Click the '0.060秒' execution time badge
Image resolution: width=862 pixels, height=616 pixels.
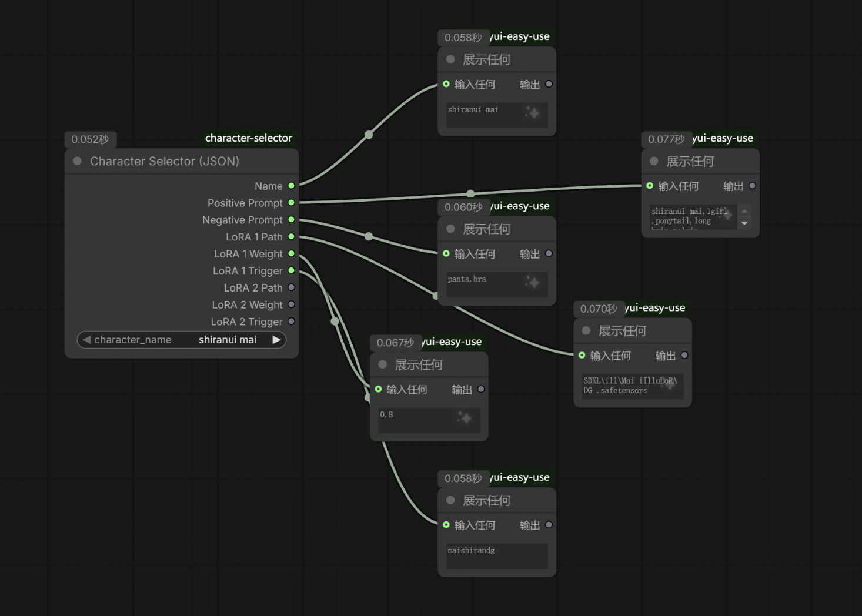tap(463, 207)
